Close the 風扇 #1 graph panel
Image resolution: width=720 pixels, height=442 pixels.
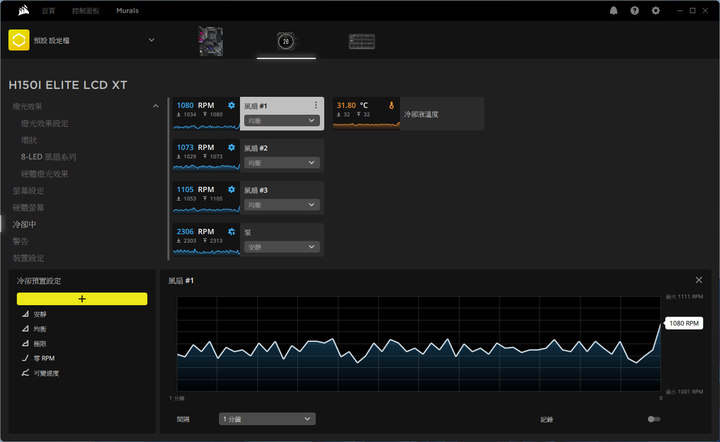(x=699, y=280)
